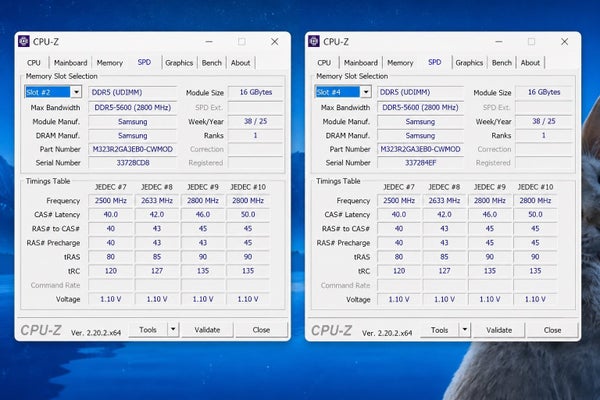Click RAS# to CAS# 43 in left window
The image size is (600, 400).
coord(157,229)
